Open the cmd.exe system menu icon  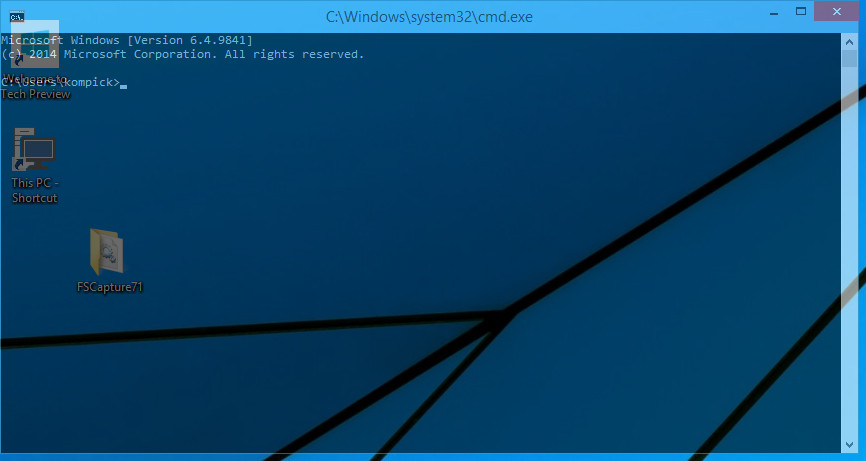(x=17, y=17)
